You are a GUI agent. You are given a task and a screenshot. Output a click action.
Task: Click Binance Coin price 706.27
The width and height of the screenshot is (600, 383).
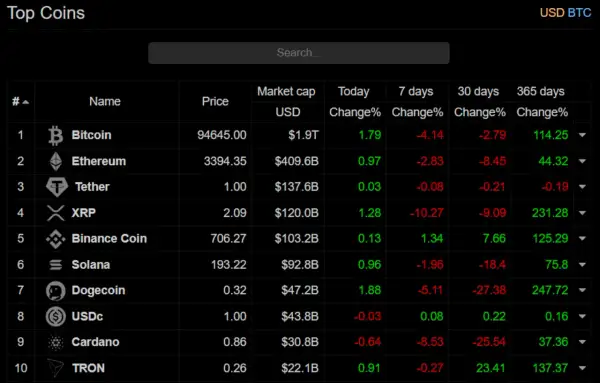point(228,238)
